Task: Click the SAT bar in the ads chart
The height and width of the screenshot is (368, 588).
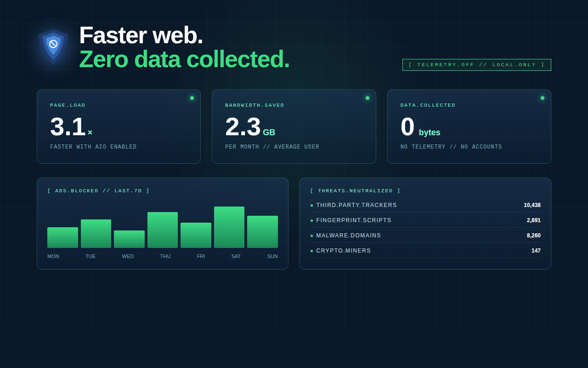Action: tap(229, 227)
